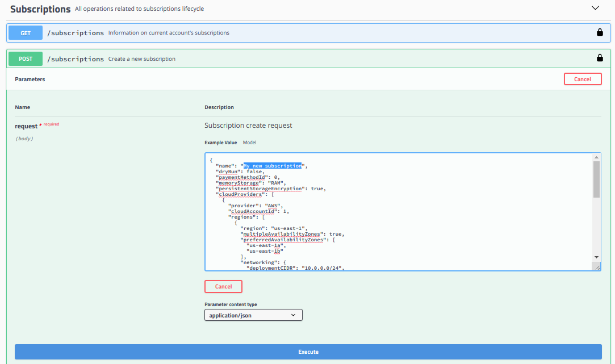Click the blue GET method badge

pos(26,33)
